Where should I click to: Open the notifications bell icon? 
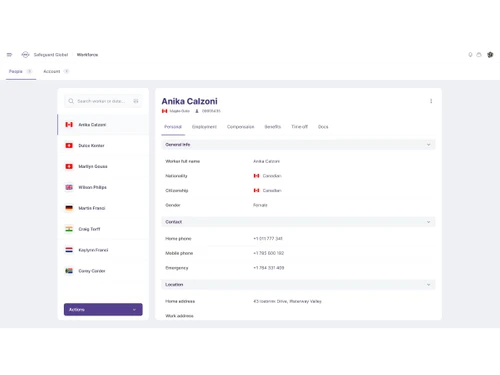(x=470, y=55)
